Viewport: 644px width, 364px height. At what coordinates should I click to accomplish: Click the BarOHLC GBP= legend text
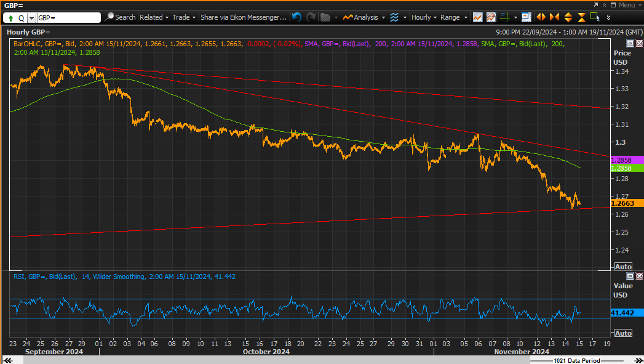click(157, 44)
